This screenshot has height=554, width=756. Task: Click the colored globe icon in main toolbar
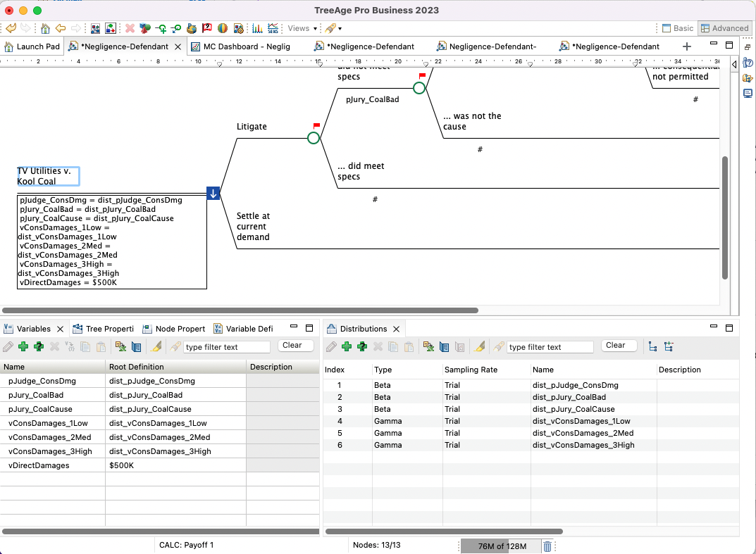click(222, 28)
